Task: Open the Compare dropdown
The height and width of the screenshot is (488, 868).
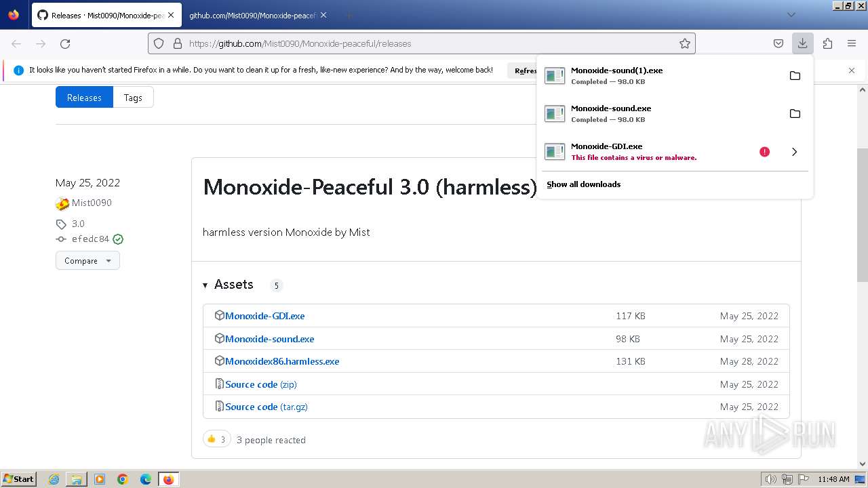Action: 87,261
